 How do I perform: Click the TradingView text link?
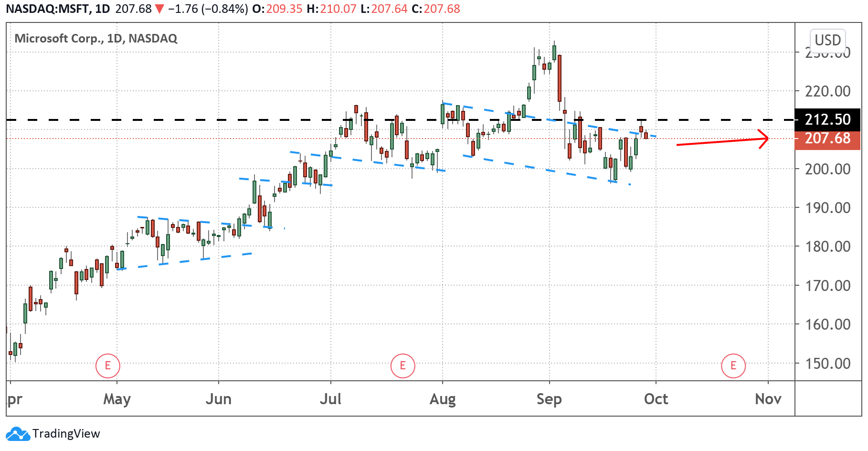pos(66,434)
